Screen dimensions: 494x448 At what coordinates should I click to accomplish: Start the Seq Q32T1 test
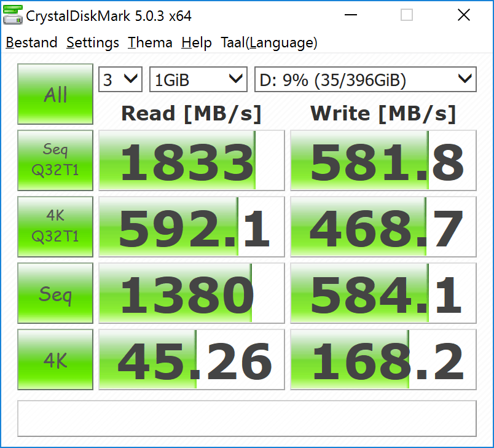point(55,160)
